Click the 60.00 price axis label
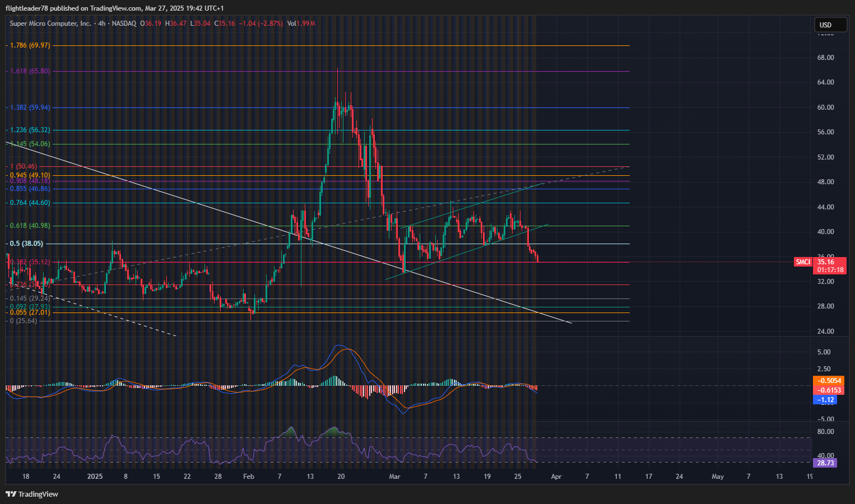Image resolution: width=855 pixels, height=504 pixels. pyautogui.click(x=826, y=108)
